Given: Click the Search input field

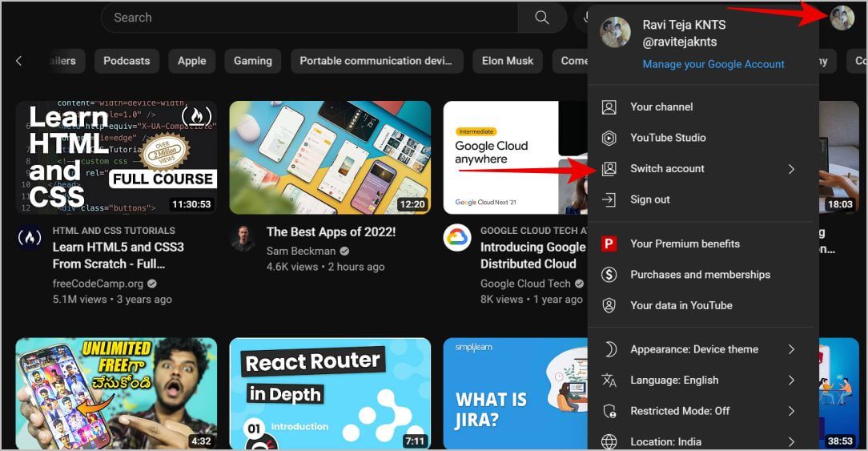Looking at the screenshot, I should [x=310, y=18].
